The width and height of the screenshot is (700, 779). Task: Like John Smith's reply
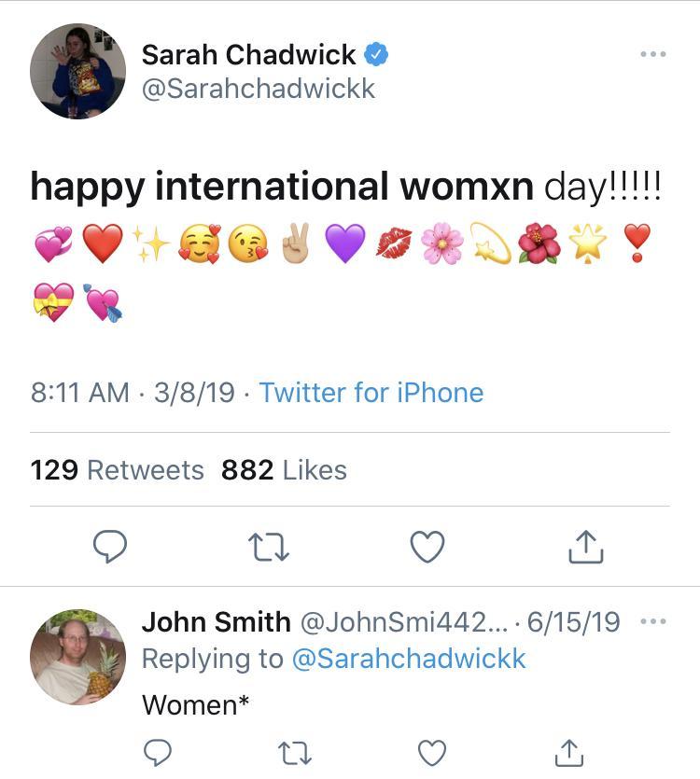coord(432,753)
